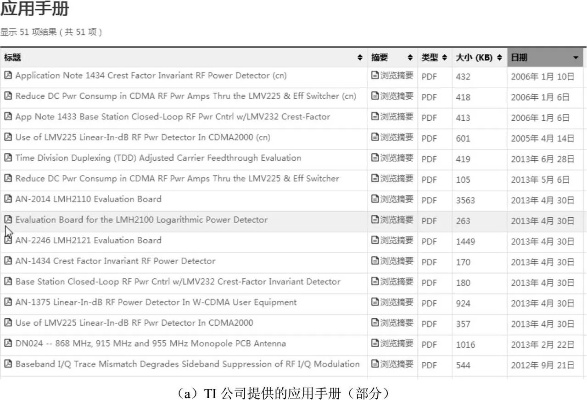
Task: Click PDF icon beside Application Note 1434 (cn)
Action: coord(8,75)
